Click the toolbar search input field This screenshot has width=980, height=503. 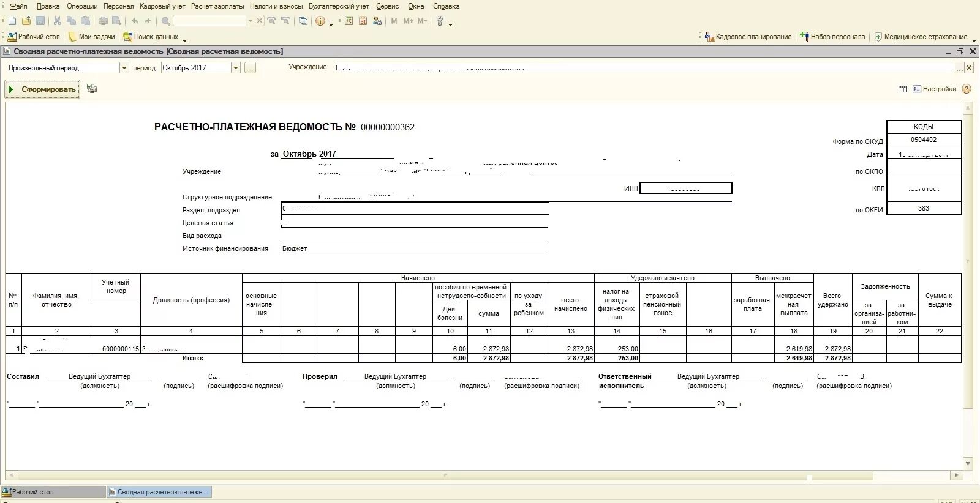pos(209,21)
